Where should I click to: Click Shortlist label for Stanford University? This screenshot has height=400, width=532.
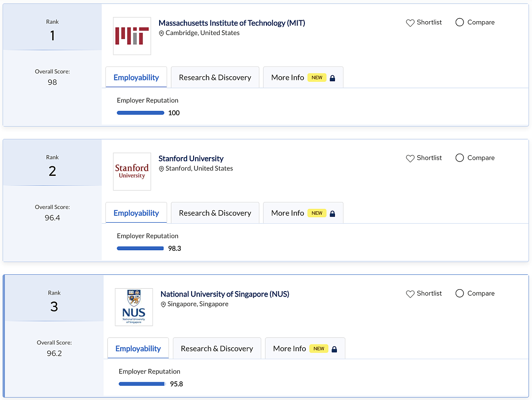click(x=429, y=158)
